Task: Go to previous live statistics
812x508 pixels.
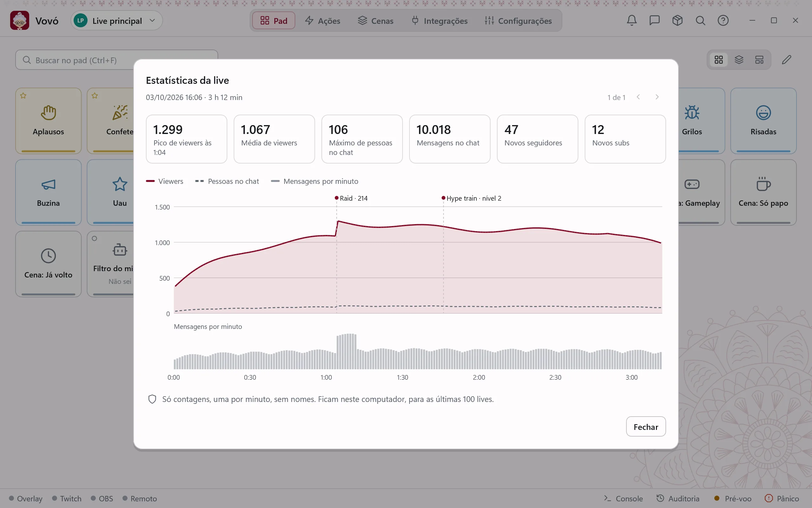Action: click(638, 97)
